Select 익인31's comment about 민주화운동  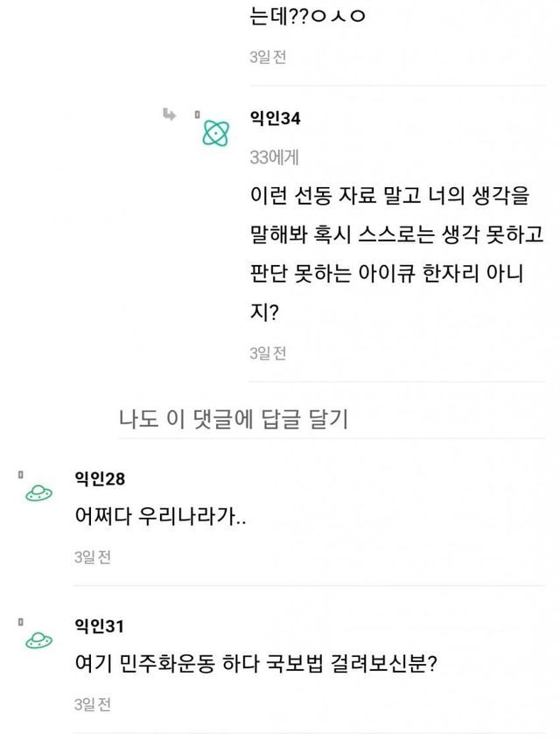pos(255,664)
